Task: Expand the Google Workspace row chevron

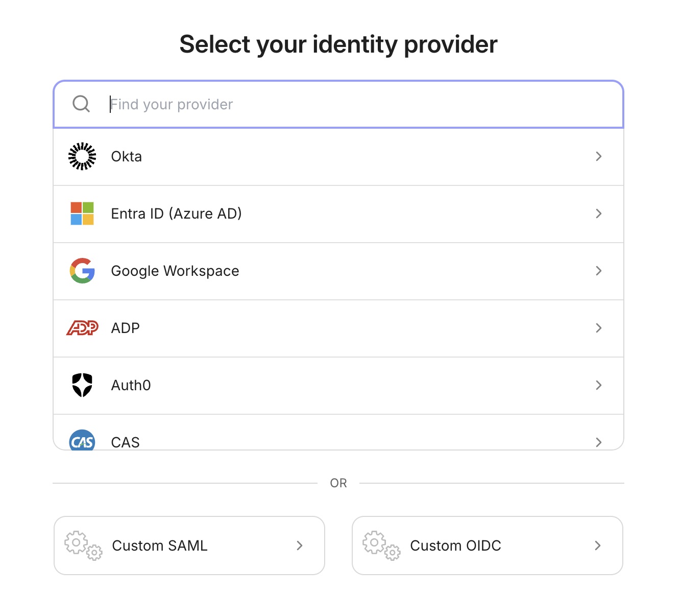Action: 598,271
